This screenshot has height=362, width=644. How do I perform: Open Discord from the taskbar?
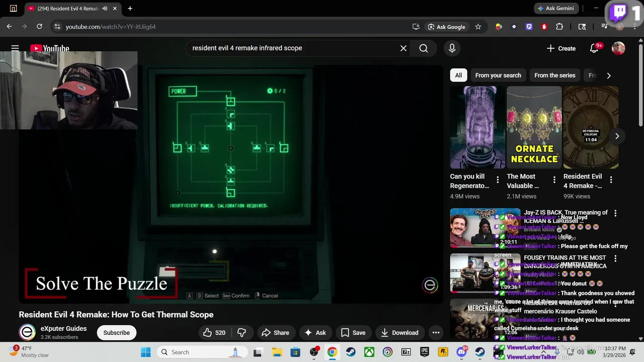pos(461,352)
